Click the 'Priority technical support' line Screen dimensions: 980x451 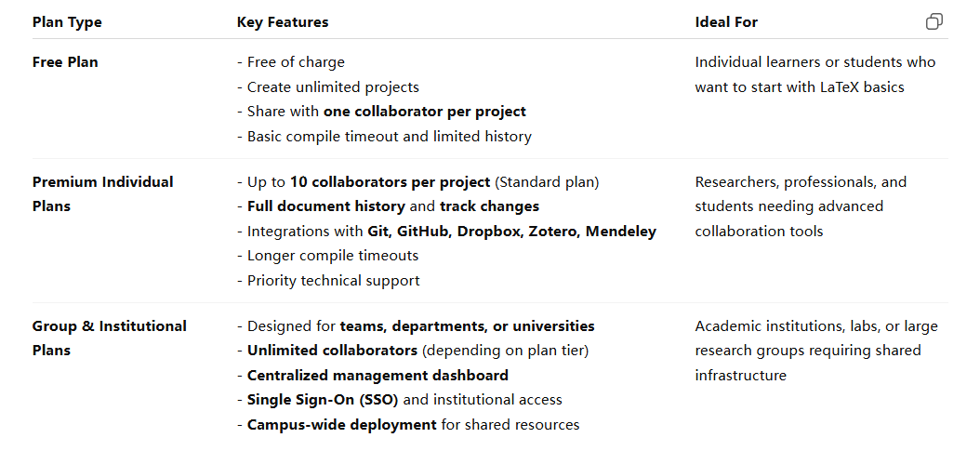(333, 281)
